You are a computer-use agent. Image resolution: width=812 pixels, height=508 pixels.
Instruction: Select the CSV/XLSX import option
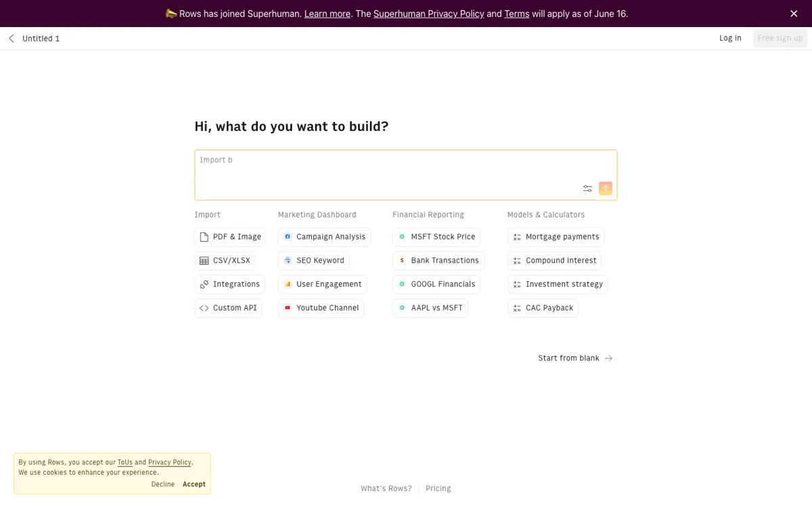coord(225,261)
